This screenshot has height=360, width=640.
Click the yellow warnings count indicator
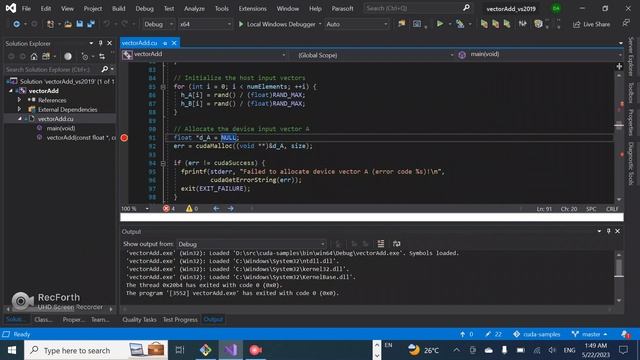click(x=192, y=209)
